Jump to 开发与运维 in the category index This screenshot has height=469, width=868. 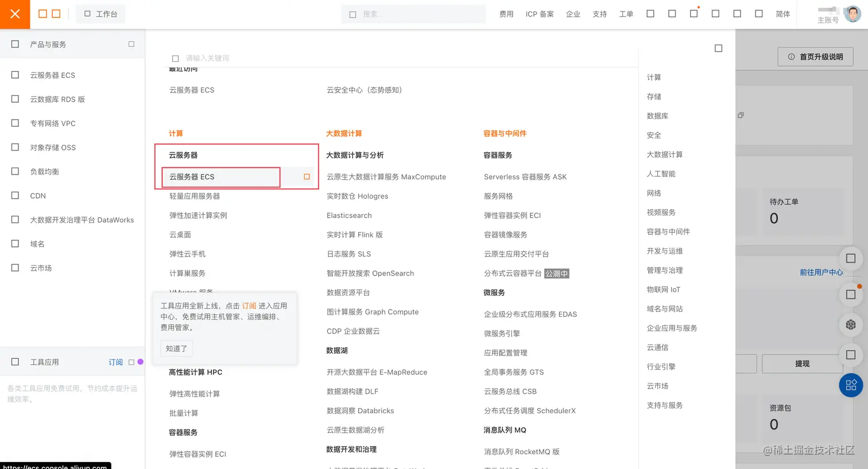tap(665, 251)
